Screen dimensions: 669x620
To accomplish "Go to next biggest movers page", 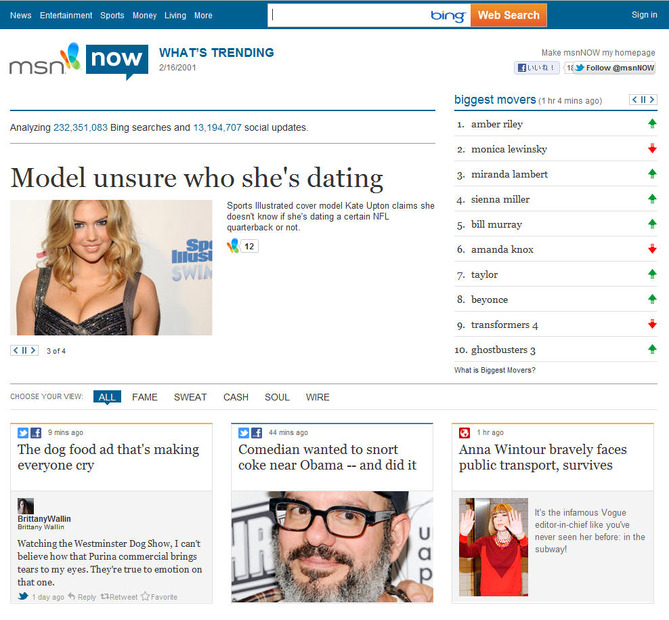I will (x=652, y=100).
